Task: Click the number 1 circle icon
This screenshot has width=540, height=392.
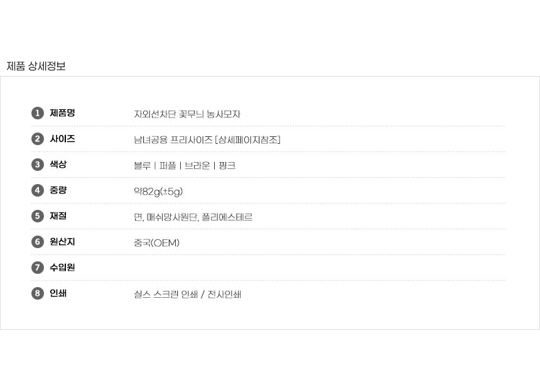Action: point(38,113)
